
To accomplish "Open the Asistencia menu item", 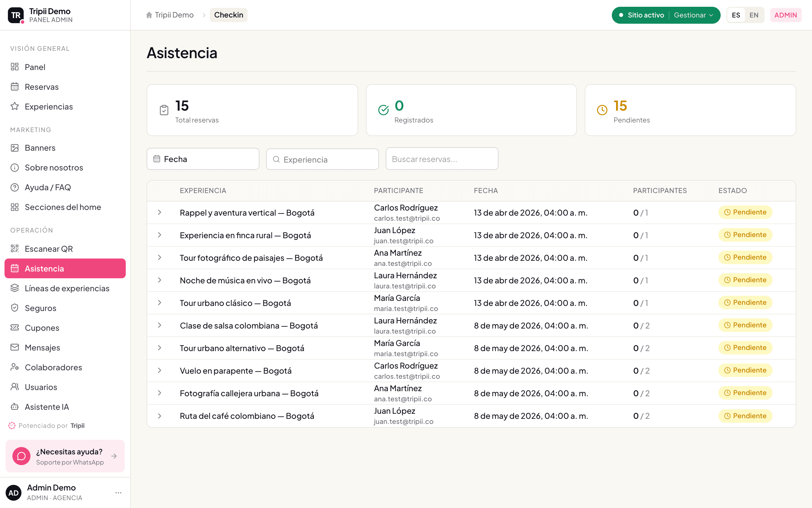I will [65, 268].
